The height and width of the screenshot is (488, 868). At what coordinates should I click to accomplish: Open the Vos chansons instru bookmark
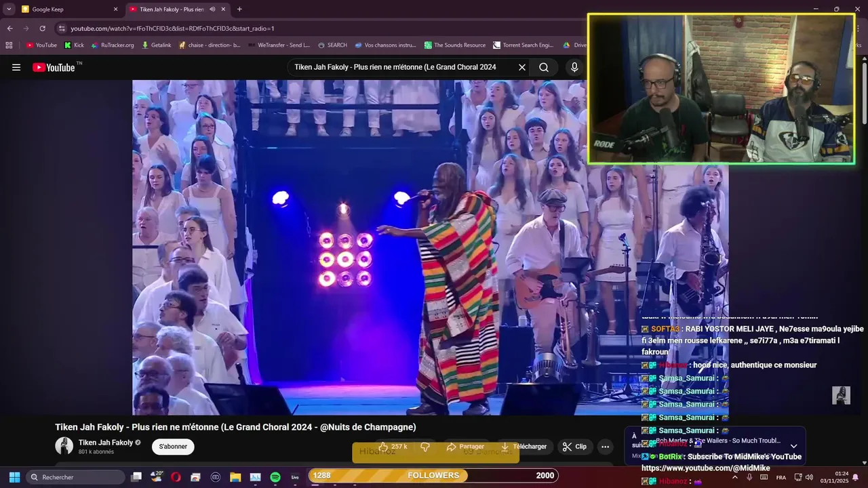click(x=385, y=45)
